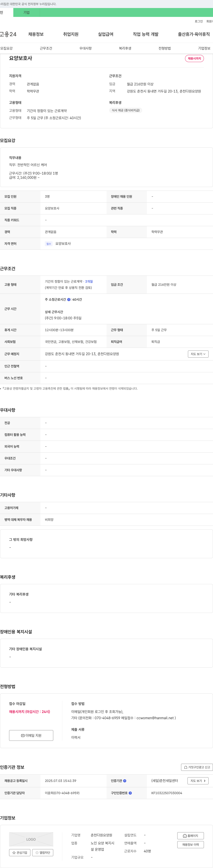213x868 pixels.
Task: Expand 지도 보기 dropdown for 근무 예정지
Action: tap(198, 354)
